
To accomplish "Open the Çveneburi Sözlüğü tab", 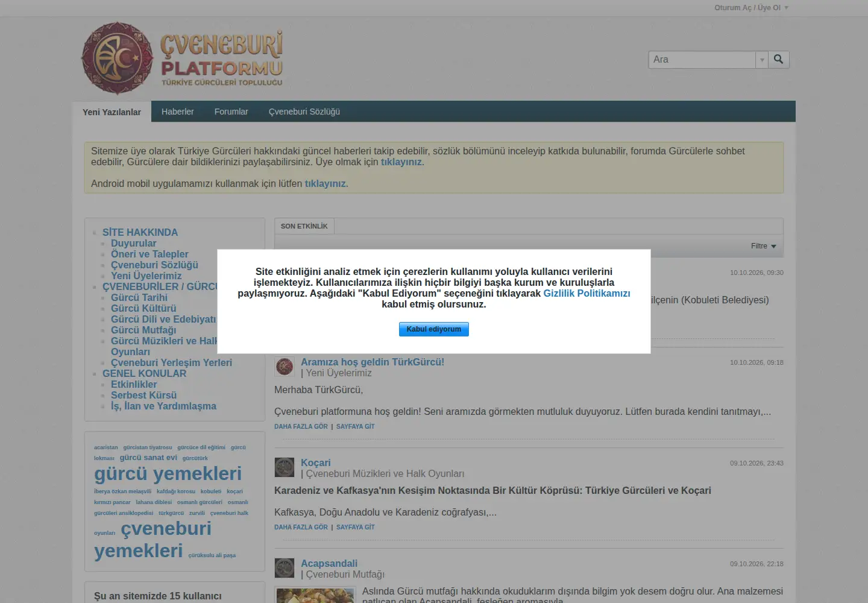I will pyautogui.click(x=304, y=112).
